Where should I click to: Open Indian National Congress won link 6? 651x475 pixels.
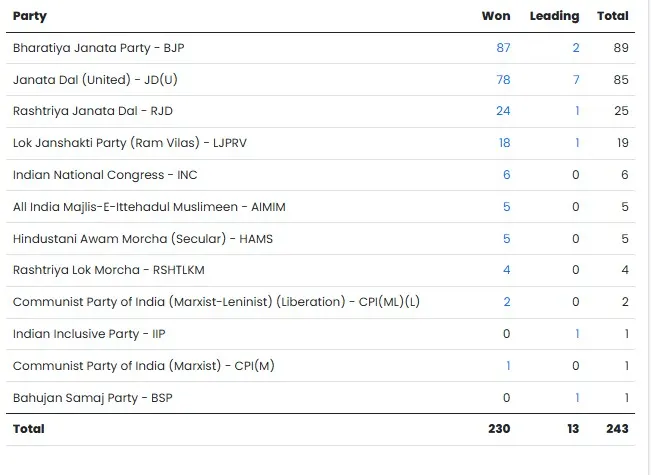point(506,175)
